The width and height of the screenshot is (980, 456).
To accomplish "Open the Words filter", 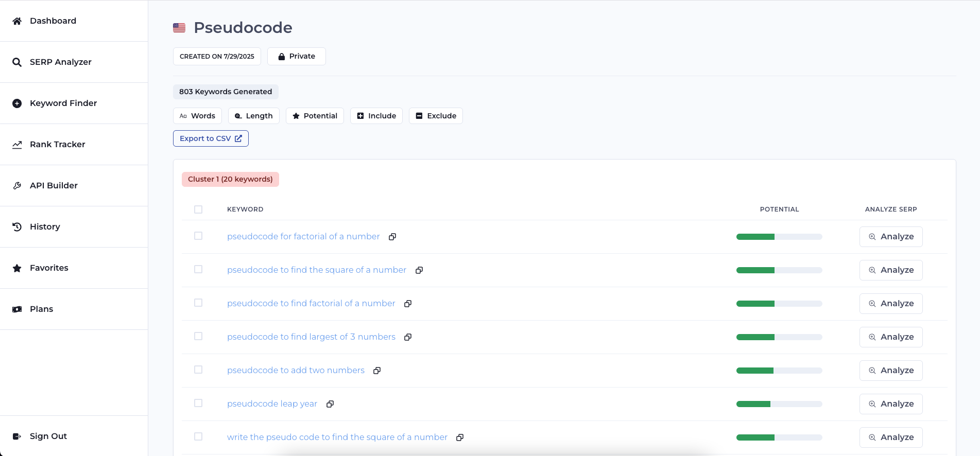I will pyautogui.click(x=197, y=116).
